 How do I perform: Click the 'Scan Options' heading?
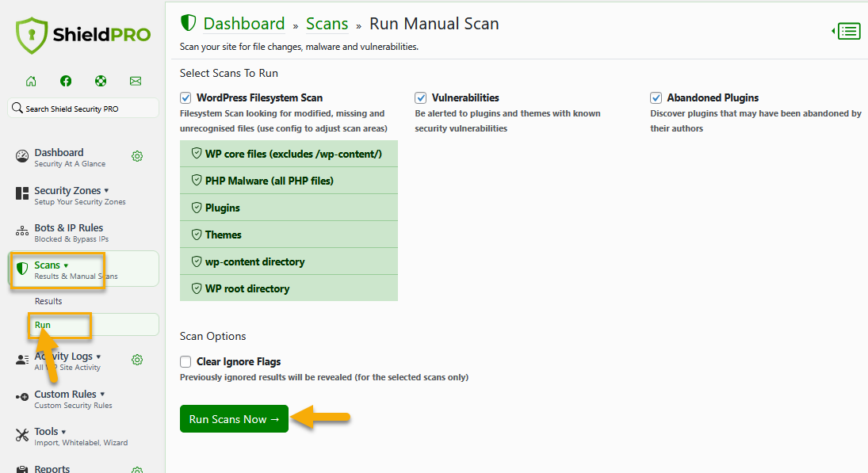212,337
